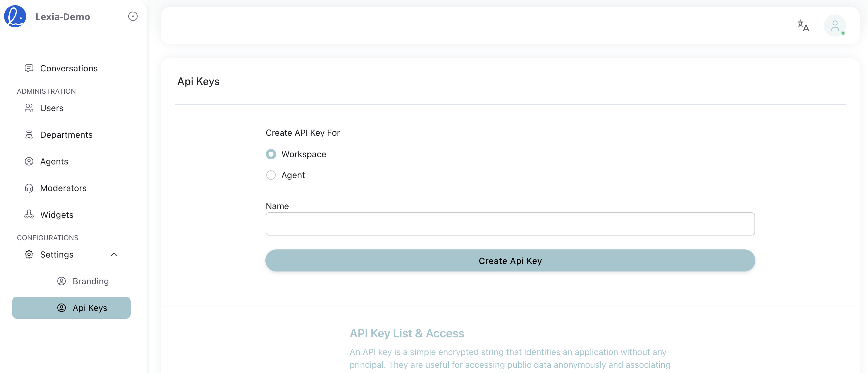Open the Branding settings entry

[x=90, y=281]
